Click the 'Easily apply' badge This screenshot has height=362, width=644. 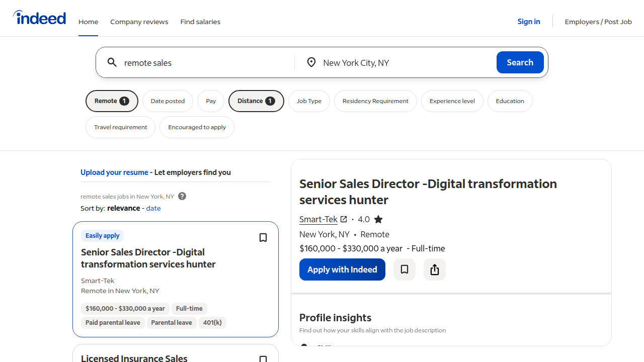[103, 236]
